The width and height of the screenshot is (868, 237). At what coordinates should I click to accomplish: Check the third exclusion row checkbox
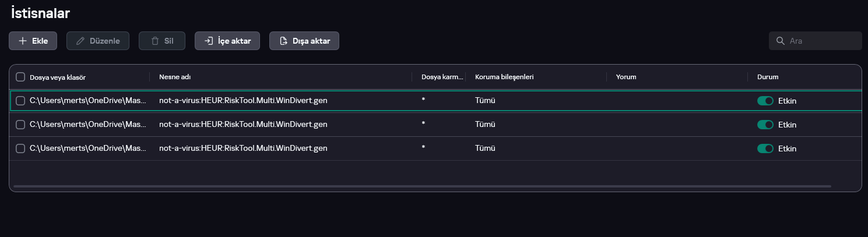click(20, 148)
